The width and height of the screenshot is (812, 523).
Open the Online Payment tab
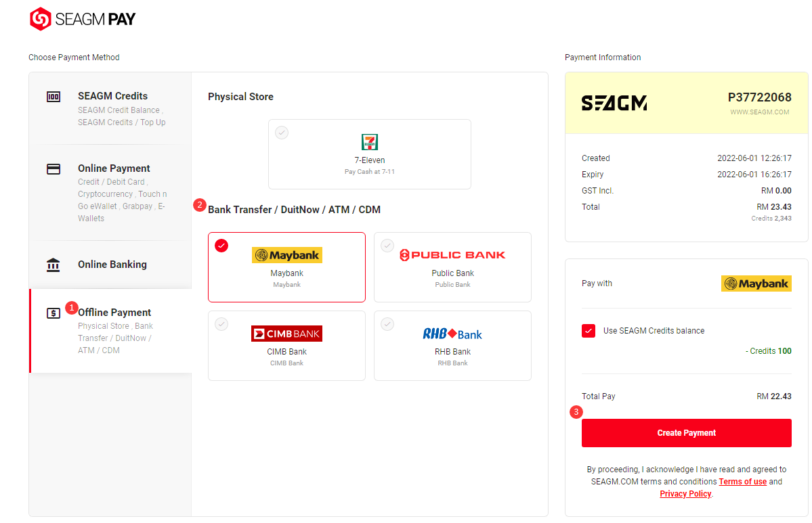pos(110,193)
